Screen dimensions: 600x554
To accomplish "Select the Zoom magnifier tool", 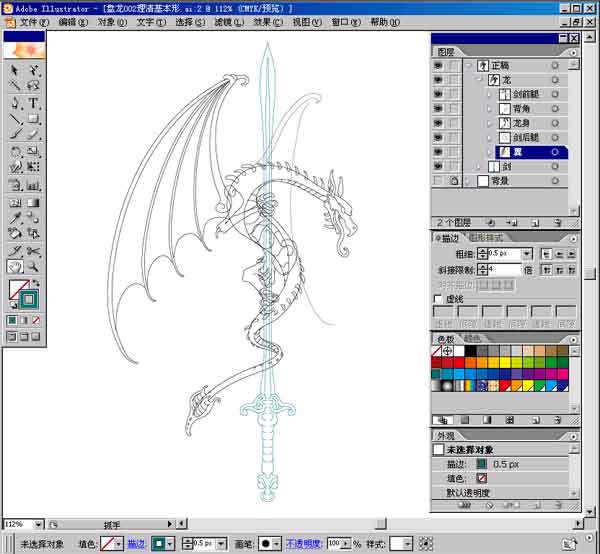I will pyautogui.click(x=34, y=266).
